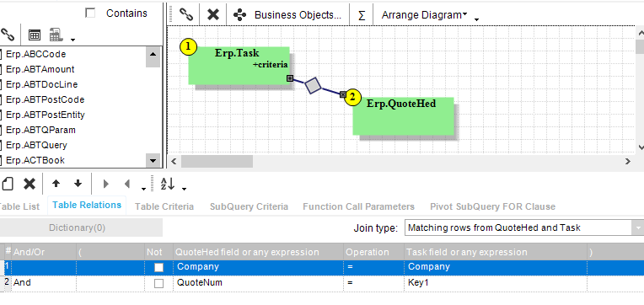This screenshot has width=644, height=305.
Task: Click table list scroll up arrow
Action: pyautogui.click(x=153, y=54)
